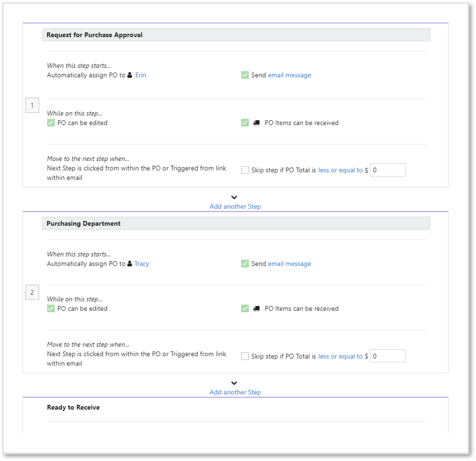Click the PO Total amount field in step 1
Screen dimensions: 476x461
coord(388,170)
